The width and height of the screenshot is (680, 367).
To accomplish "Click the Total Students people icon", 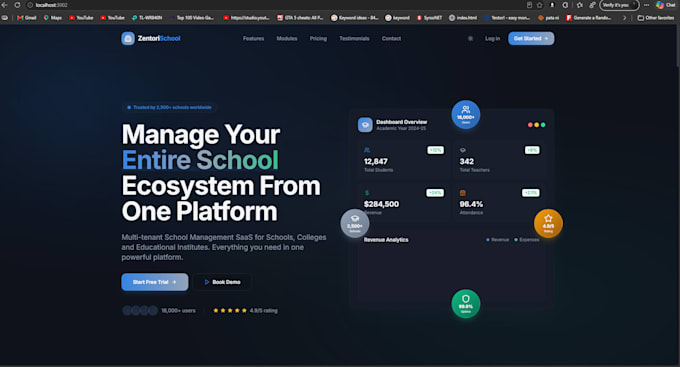I will (x=367, y=150).
